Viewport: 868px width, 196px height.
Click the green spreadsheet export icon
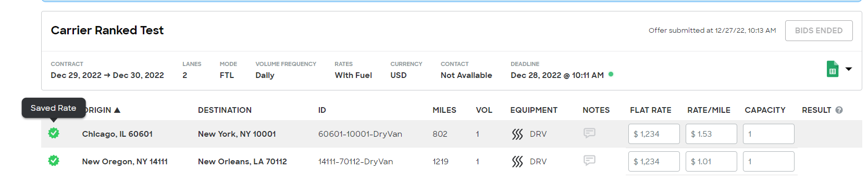coord(833,69)
